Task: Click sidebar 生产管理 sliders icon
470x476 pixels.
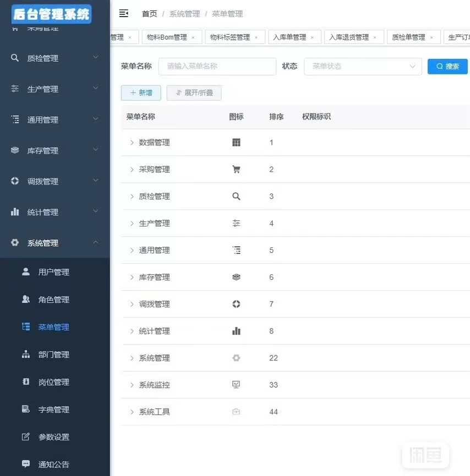Action: tap(14, 88)
